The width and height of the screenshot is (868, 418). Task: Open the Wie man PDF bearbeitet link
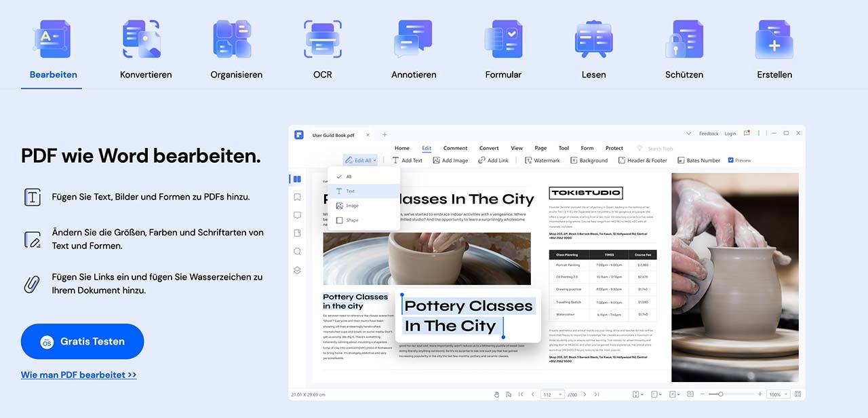pyautogui.click(x=79, y=375)
